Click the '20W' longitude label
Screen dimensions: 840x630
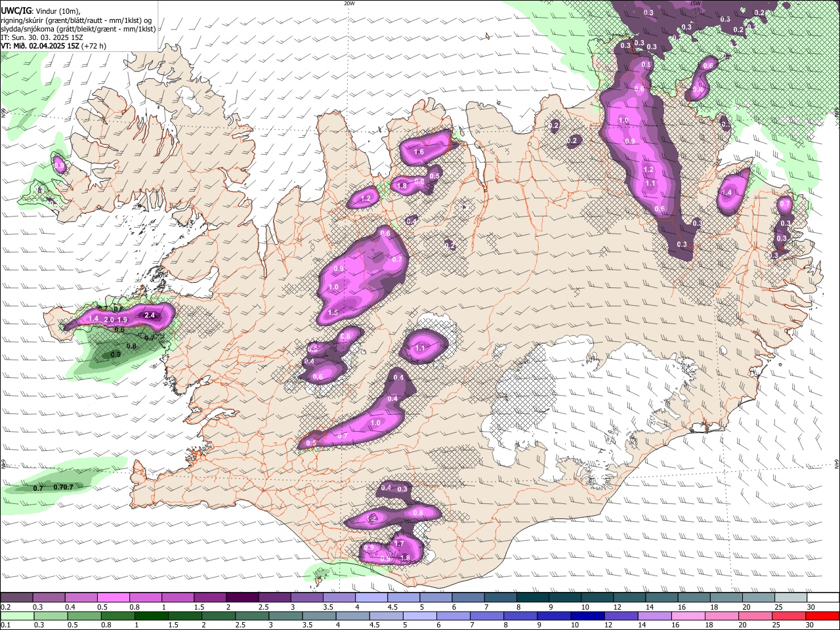click(349, 3)
